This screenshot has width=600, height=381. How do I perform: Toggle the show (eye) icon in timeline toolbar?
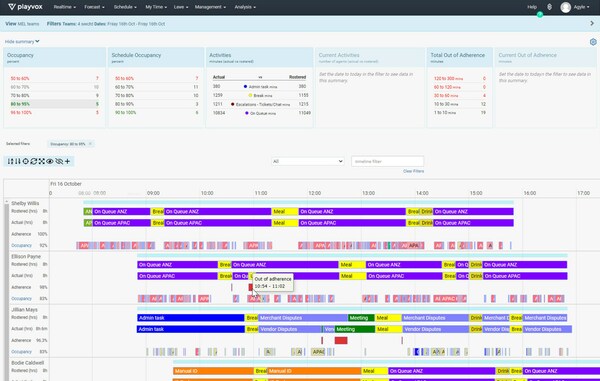point(50,161)
